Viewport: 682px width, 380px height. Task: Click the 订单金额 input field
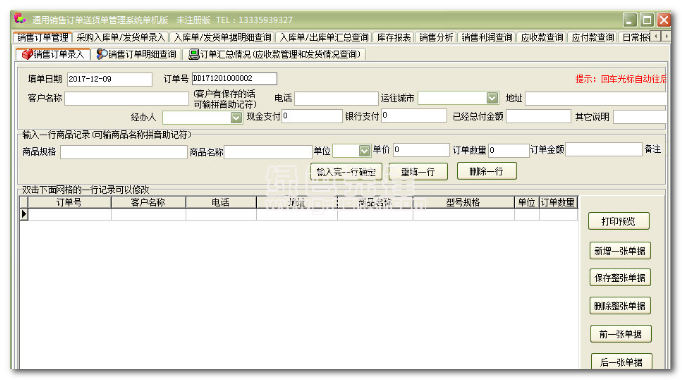coord(604,149)
